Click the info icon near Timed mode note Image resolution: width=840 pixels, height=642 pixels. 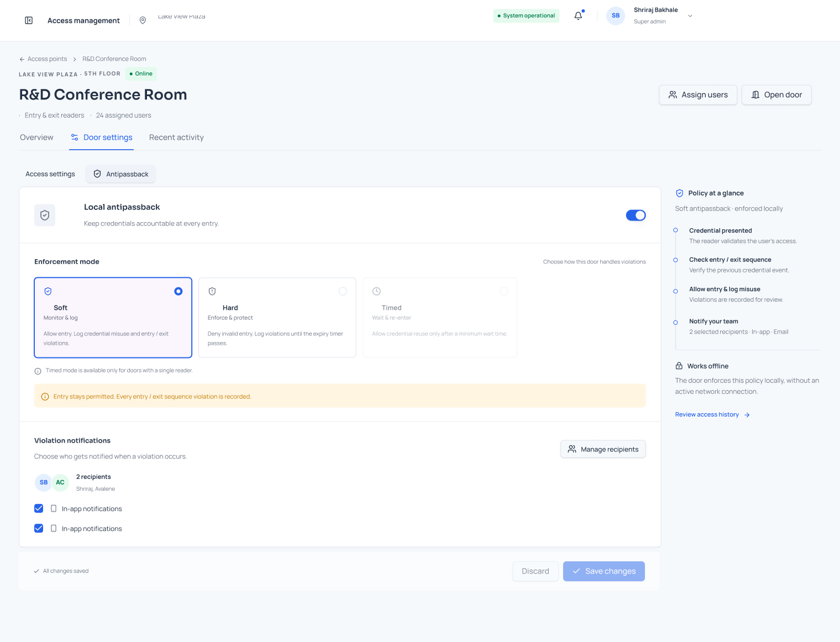click(38, 371)
